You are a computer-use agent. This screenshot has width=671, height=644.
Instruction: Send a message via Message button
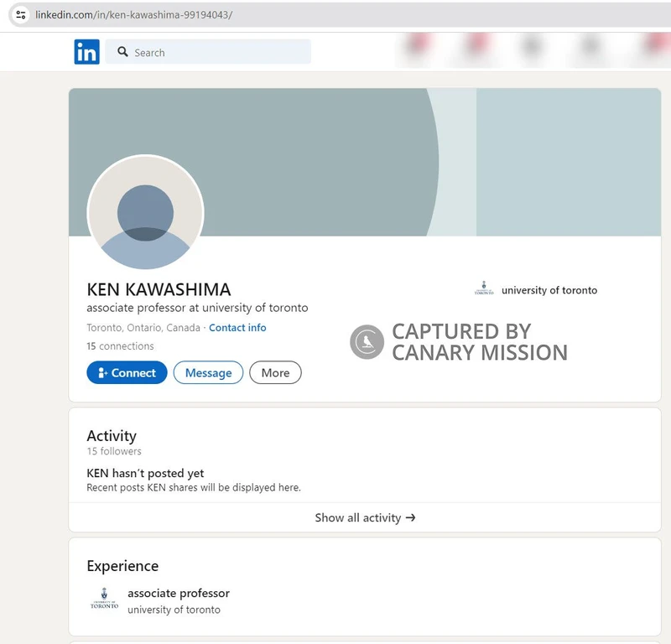208,372
